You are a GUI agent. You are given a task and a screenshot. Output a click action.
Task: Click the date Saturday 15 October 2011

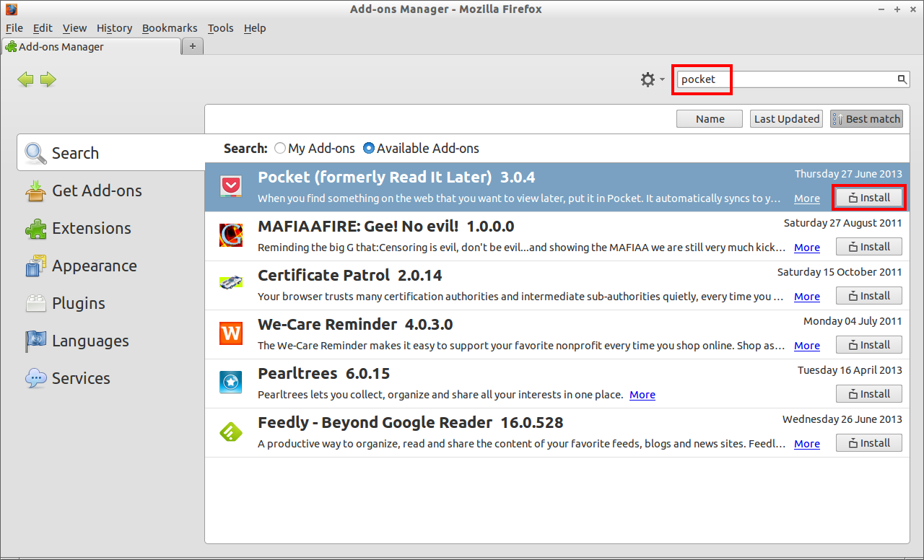tap(840, 272)
